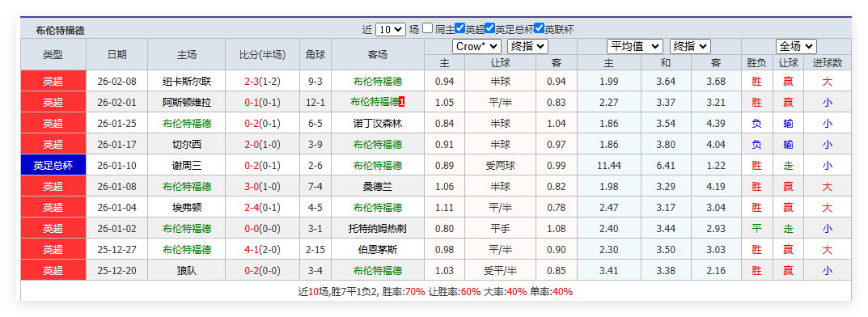This screenshot has width=868, height=317.
Task: Open the 纽卡斯尔联 team link
Action: click(x=187, y=82)
